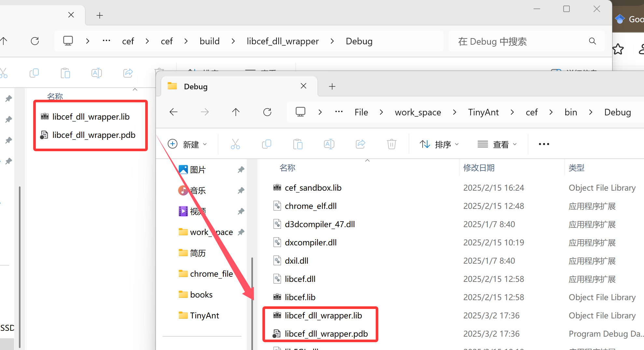The height and width of the screenshot is (350, 644).
Task: Select the Copy icon in the command bar
Action: [x=267, y=144]
